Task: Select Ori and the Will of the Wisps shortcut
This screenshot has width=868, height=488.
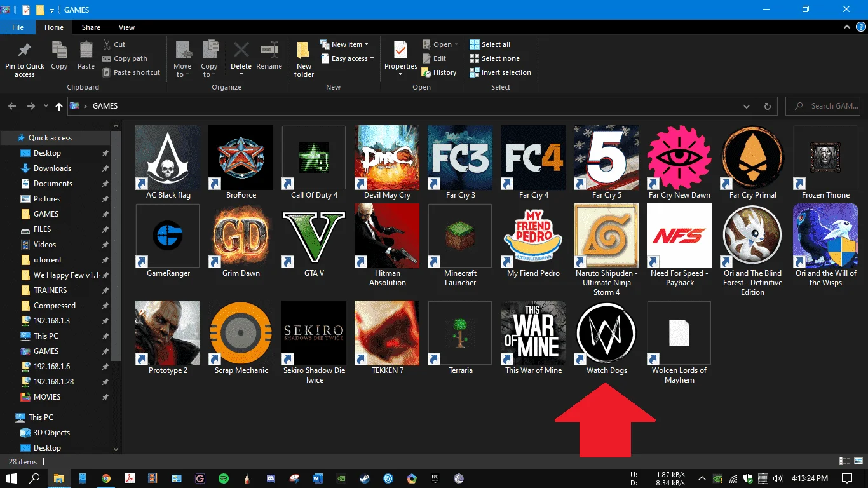Action: pyautogui.click(x=825, y=245)
